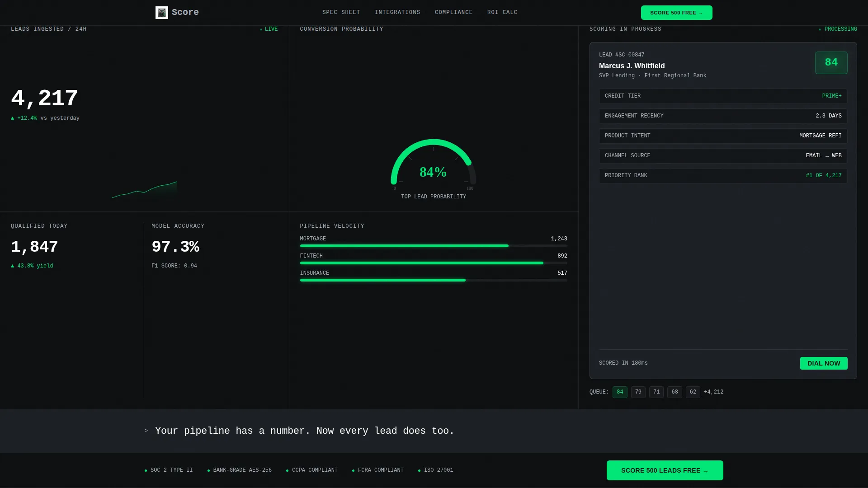Screen dimensions: 868x488
Task: Click the Fintech count 892
Action: coord(562,256)
